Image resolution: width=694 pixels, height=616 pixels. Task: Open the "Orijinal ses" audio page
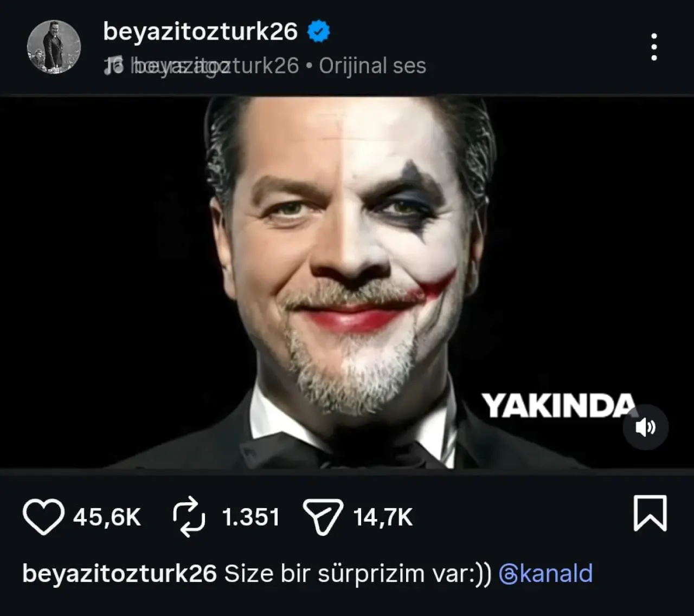click(x=372, y=66)
